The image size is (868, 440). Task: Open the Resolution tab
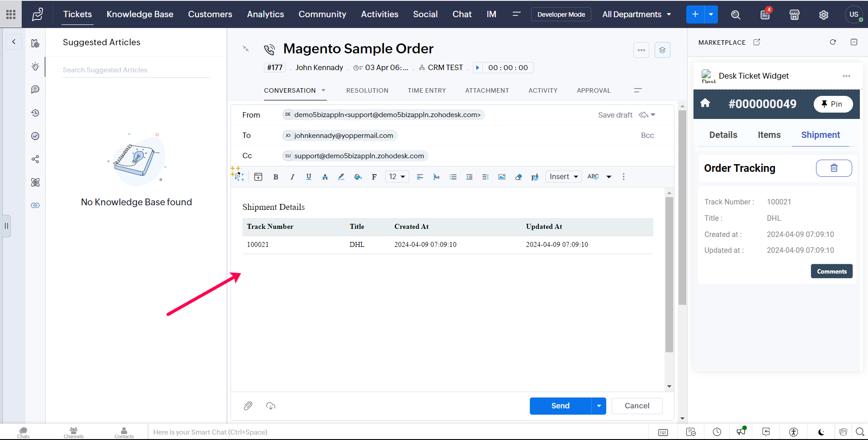367,90
